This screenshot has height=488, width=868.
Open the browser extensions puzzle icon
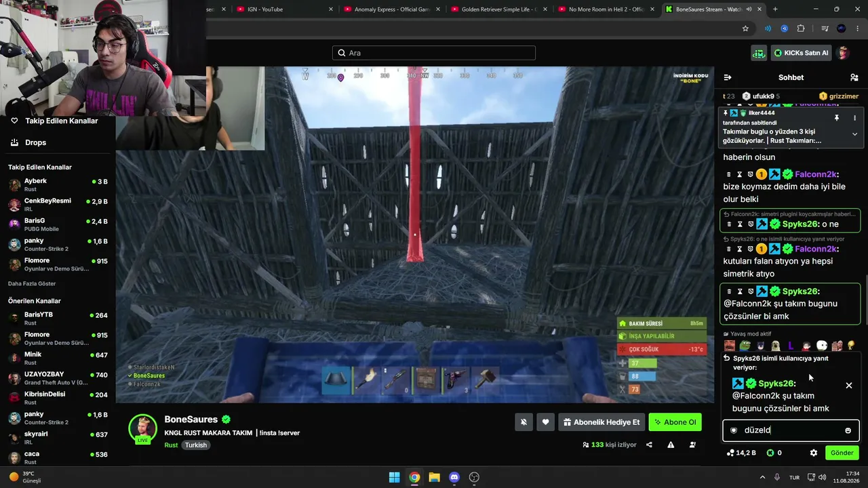click(801, 28)
